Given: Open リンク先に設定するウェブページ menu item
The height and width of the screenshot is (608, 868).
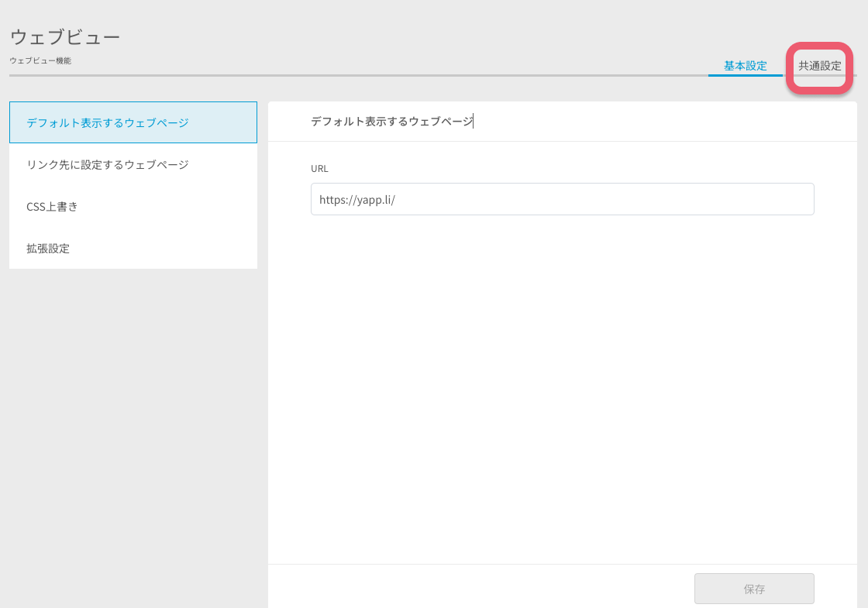Looking at the screenshot, I should pyautogui.click(x=133, y=164).
